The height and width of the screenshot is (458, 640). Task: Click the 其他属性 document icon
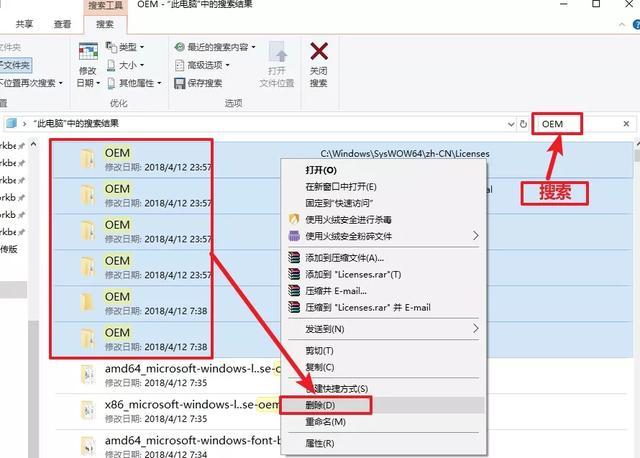(111, 83)
